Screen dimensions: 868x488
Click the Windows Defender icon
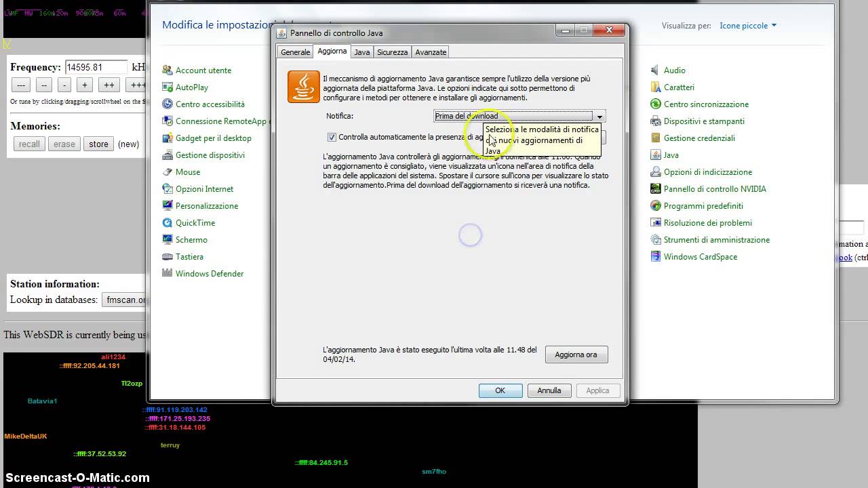(167, 274)
